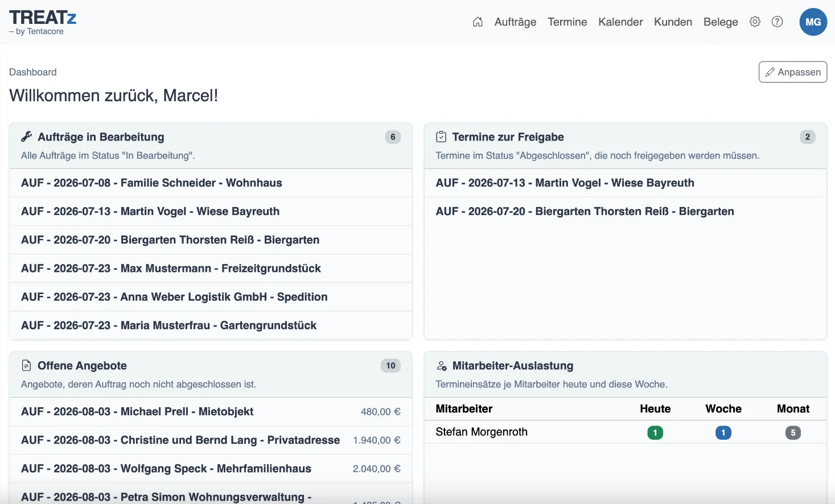Screen dimensions: 835x504
Task: Click clipboard icon beside Termine zur Freigabe
Action: pyautogui.click(x=441, y=137)
